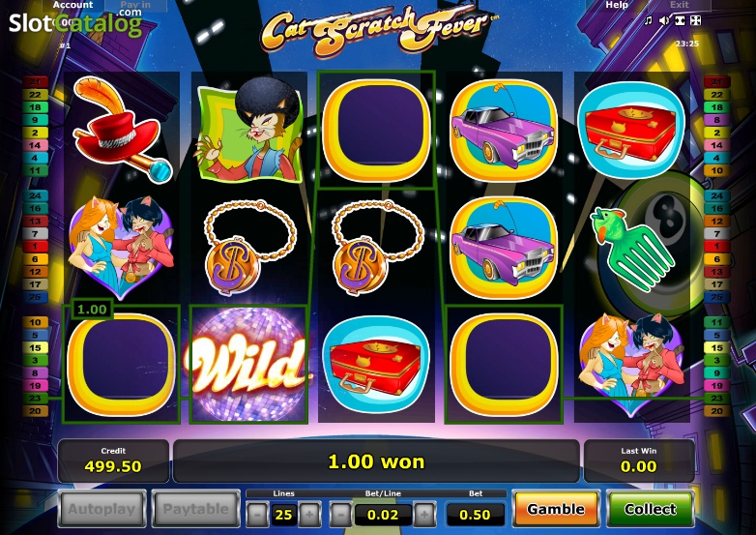
Task: Mute sound with the speaker icon
Action: point(664,20)
